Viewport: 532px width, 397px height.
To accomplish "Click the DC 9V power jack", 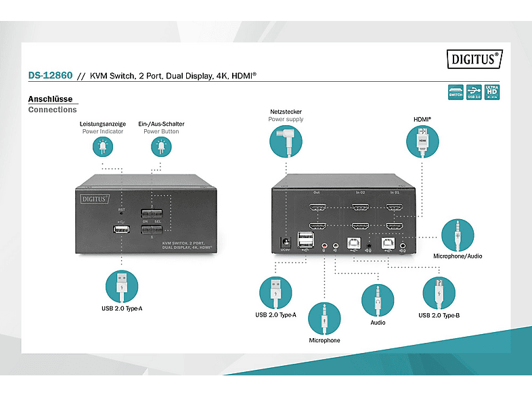I will (286, 242).
